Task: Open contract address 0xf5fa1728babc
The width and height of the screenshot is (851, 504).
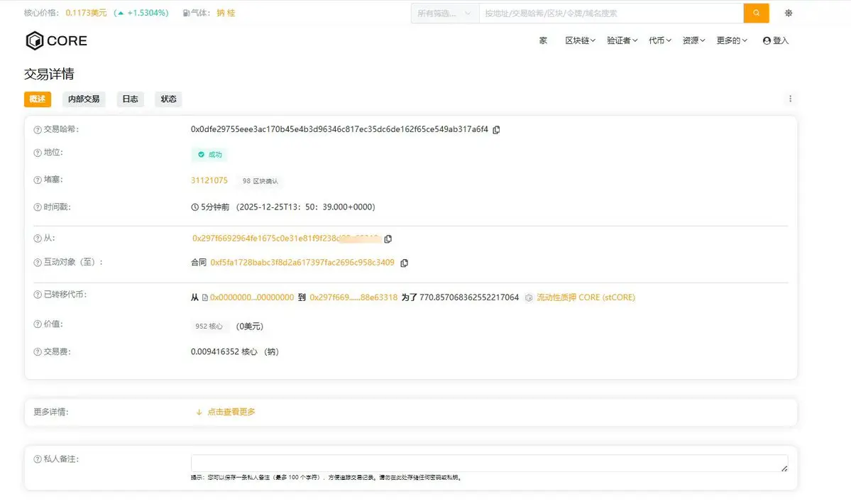Action: (x=302, y=263)
